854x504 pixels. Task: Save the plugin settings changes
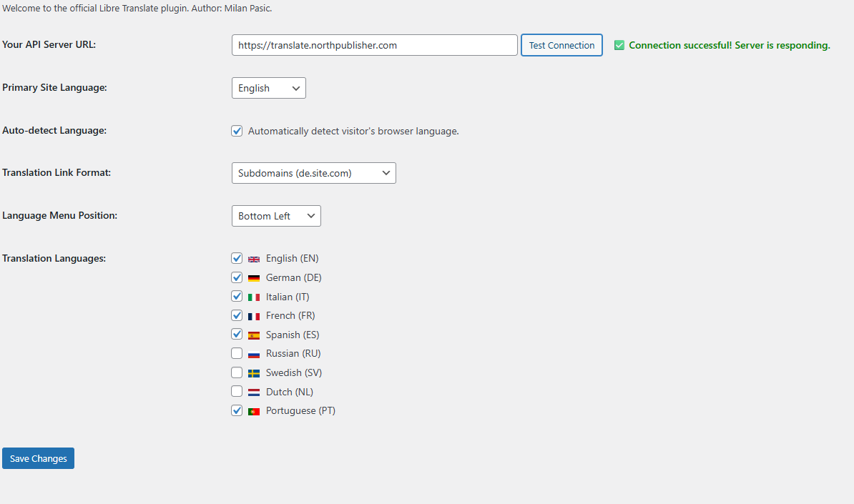tap(38, 458)
